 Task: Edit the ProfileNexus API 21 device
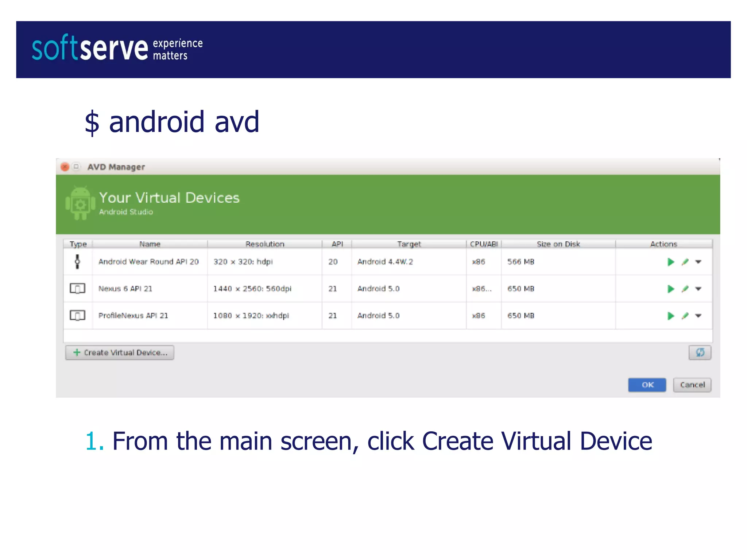tap(685, 316)
